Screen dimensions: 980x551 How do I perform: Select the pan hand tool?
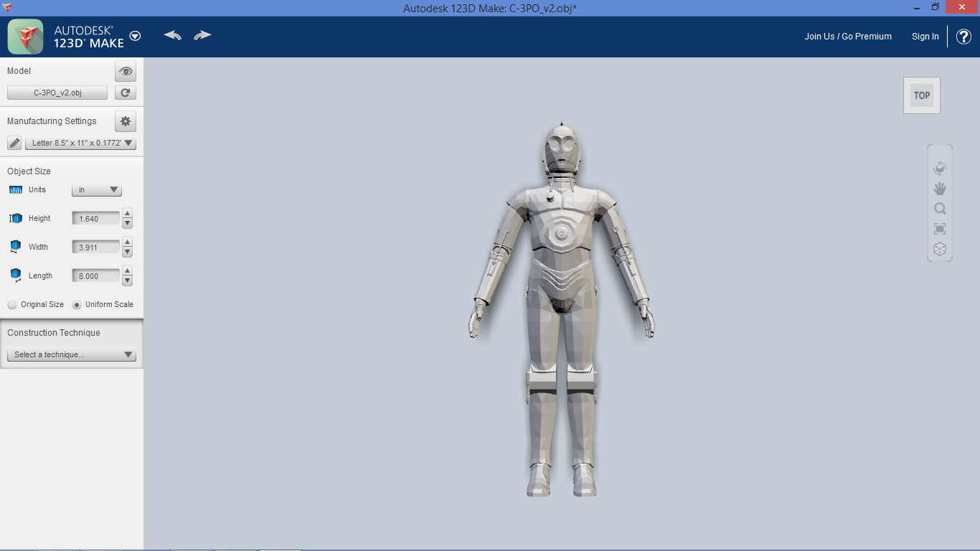[940, 189]
